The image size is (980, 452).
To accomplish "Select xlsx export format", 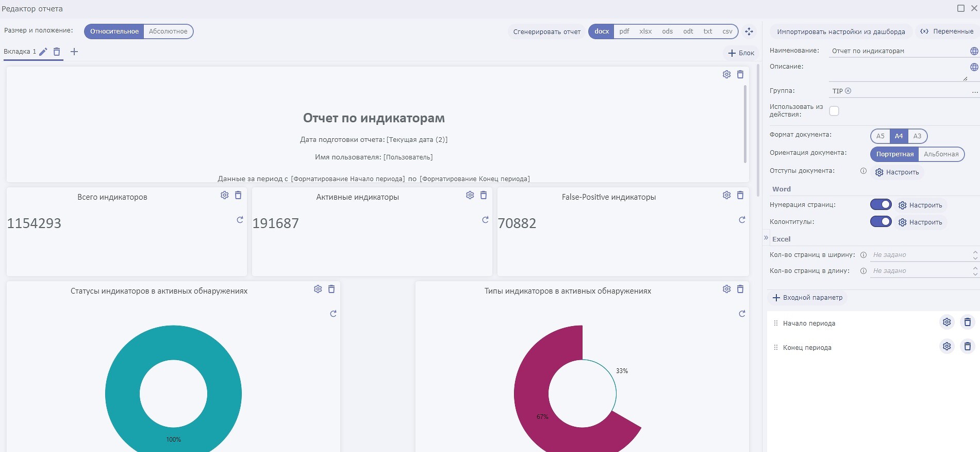I will (x=645, y=31).
